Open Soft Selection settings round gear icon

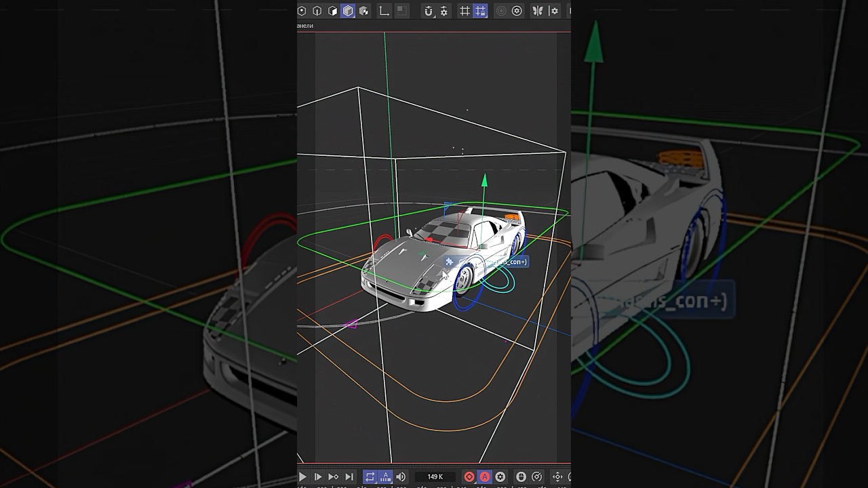[517, 11]
